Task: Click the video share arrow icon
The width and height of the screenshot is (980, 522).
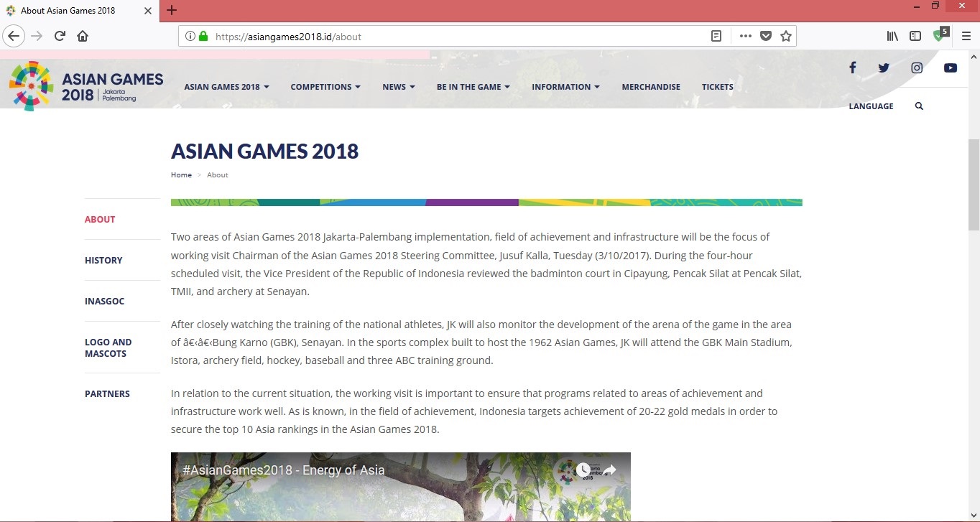Action: point(609,470)
